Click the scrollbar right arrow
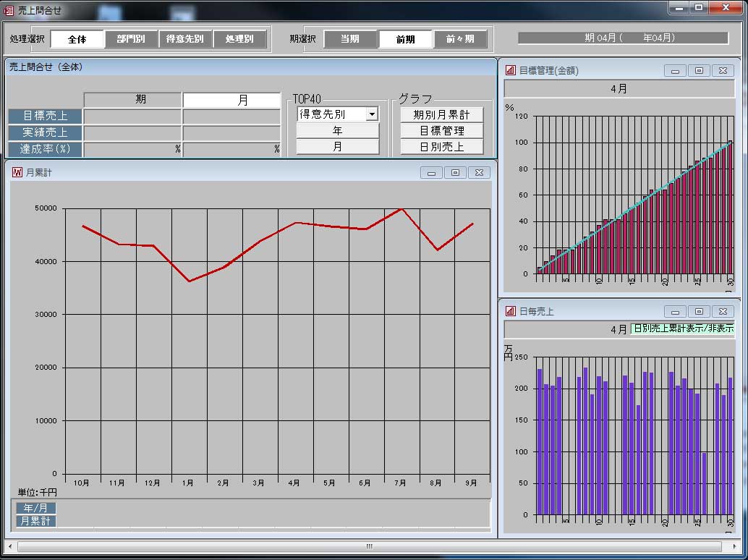Screen dimensions: 748x560 point(735,546)
